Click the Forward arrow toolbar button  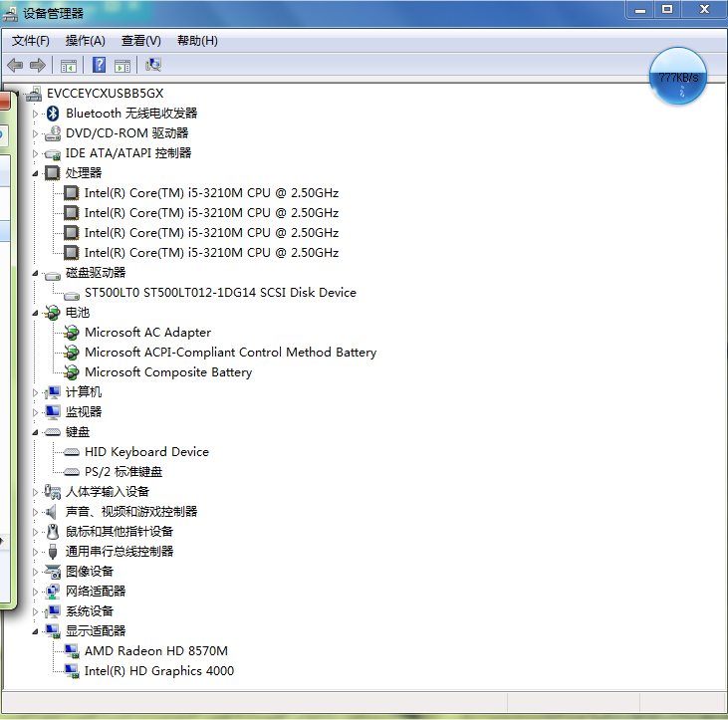(38, 66)
